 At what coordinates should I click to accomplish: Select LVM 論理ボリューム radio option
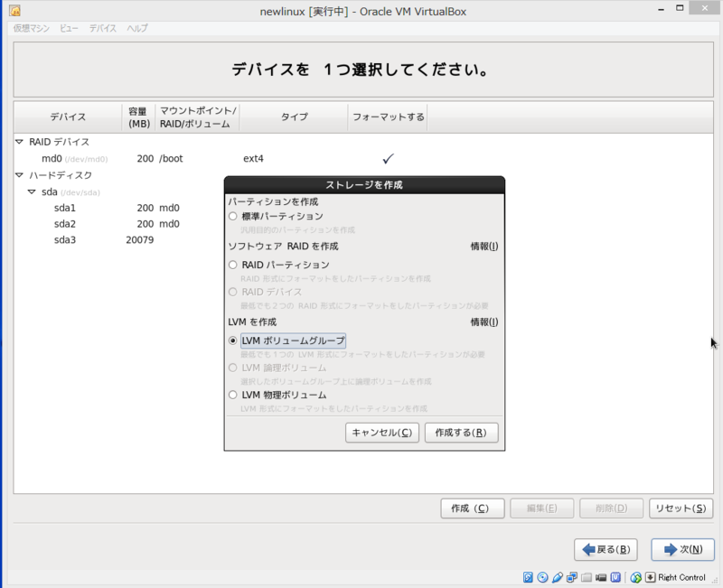pyautogui.click(x=233, y=368)
